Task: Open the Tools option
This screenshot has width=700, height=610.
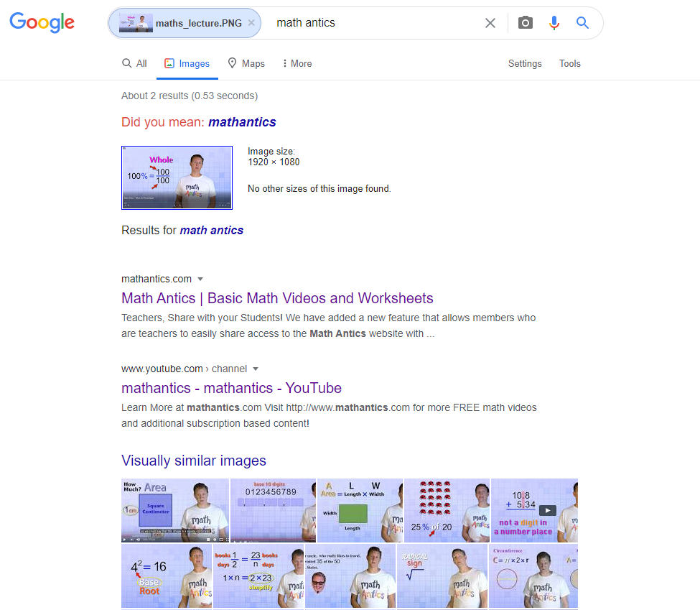Action: (x=569, y=63)
